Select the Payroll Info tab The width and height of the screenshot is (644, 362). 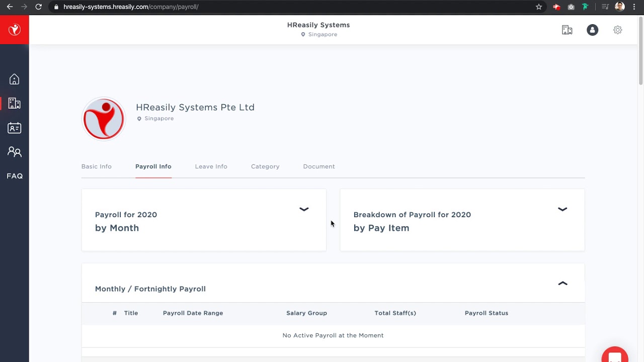153,166
